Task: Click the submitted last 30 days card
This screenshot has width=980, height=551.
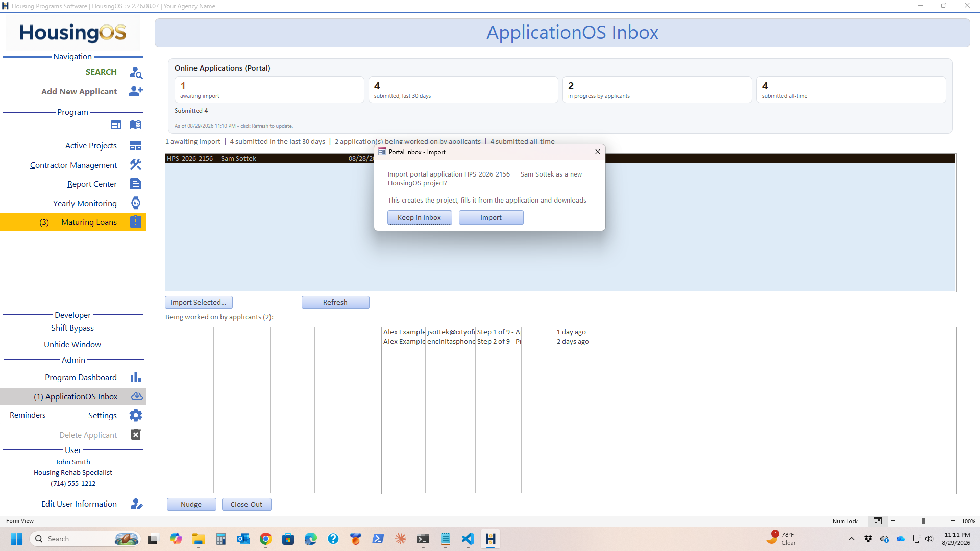Action: coord(463,90)
